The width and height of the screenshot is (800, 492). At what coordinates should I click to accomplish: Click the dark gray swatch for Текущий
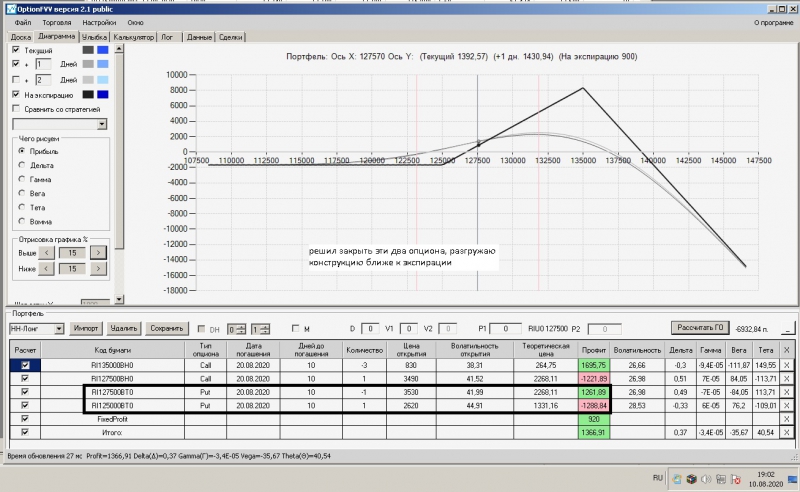[x=88, y=50]
